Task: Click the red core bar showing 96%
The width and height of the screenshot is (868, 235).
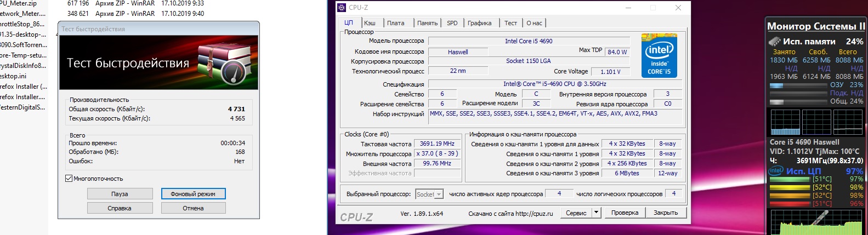Action: pos(791,204)
